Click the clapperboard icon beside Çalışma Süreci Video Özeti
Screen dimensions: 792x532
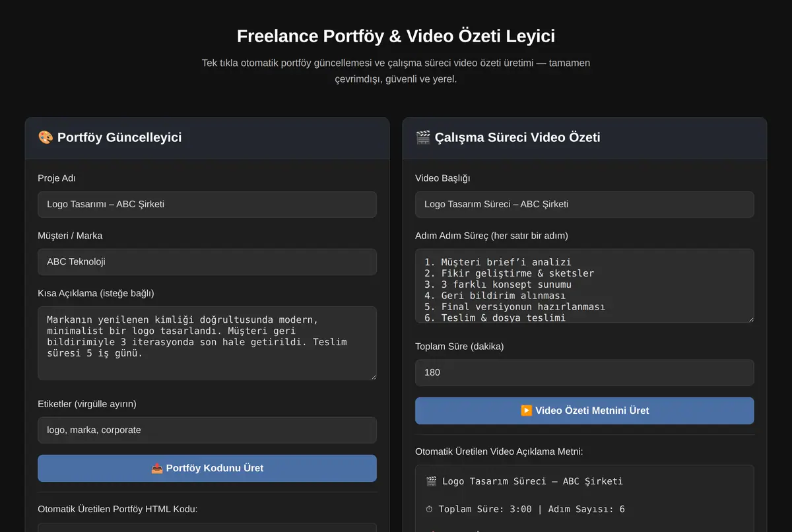[x=423, y=137]
